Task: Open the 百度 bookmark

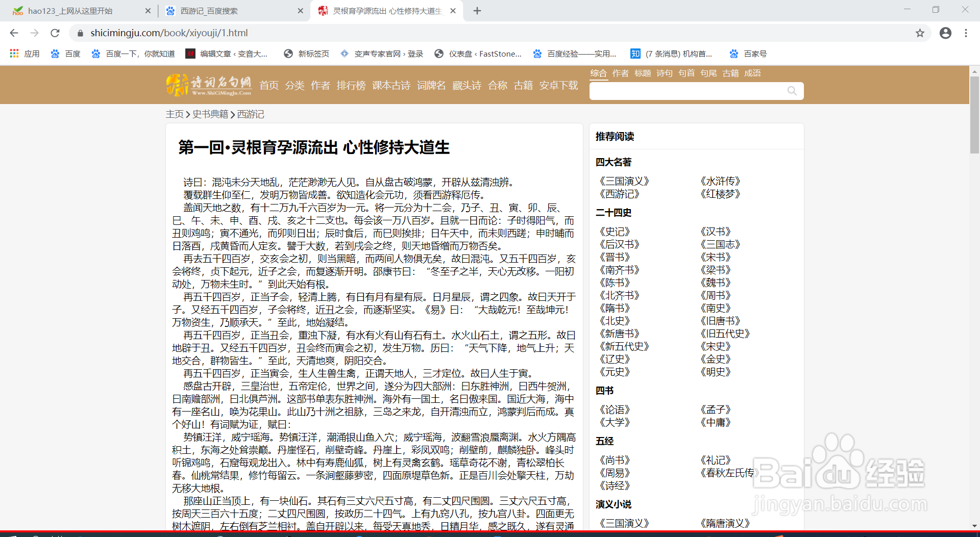Action: 65,54
